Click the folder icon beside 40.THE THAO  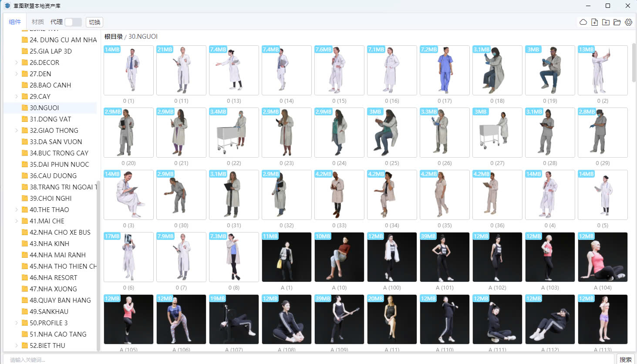25,210
